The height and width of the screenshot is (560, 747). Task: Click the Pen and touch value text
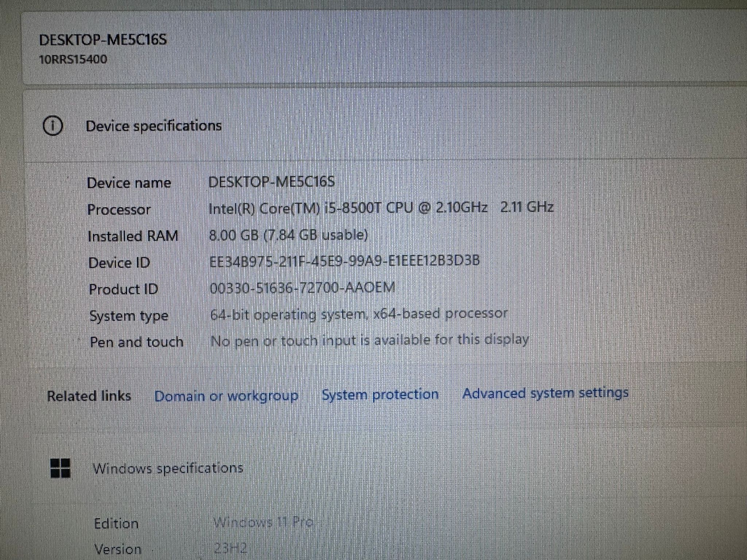(369, 341)
